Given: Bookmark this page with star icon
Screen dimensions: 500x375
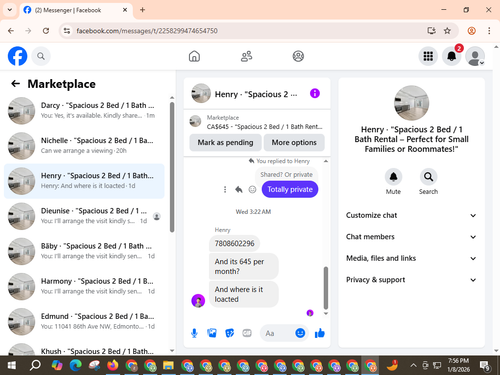Looking at the screenshot, I should point(447,31).
